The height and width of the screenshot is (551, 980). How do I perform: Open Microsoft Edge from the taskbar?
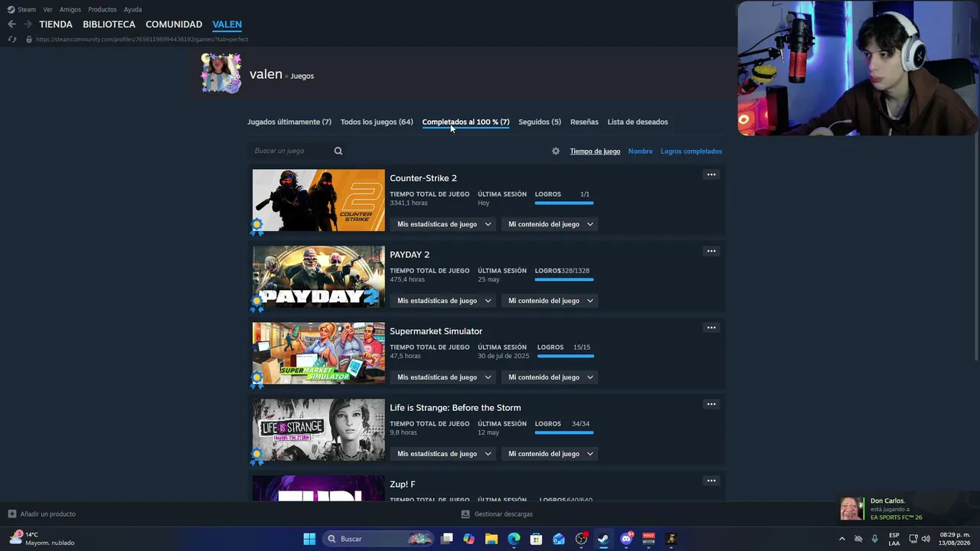514,539
